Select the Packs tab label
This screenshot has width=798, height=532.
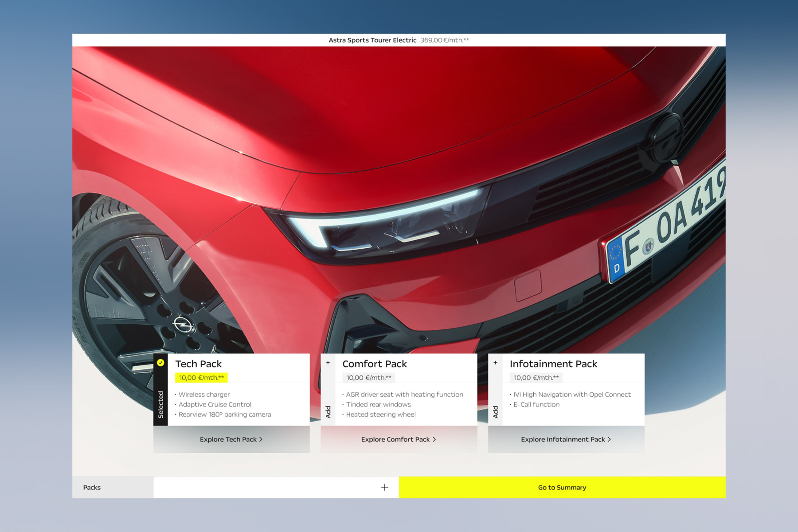92,487
